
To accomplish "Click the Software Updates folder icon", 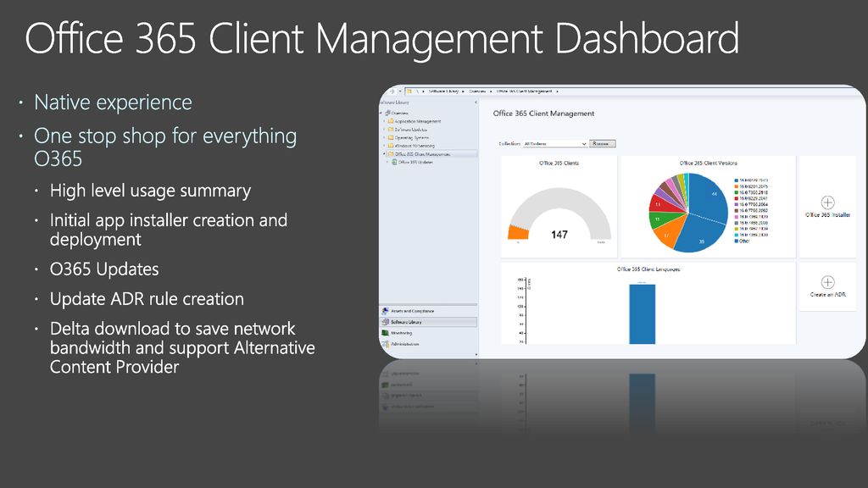I will coord(391,130).
